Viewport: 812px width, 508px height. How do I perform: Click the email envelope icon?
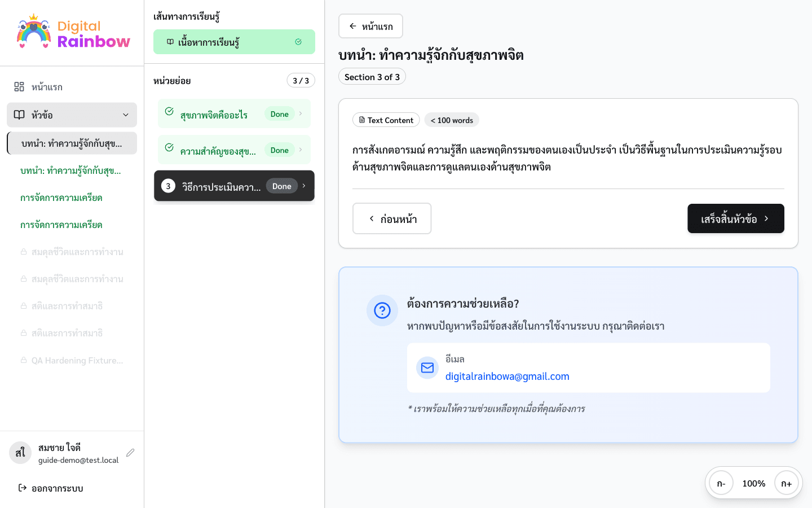point(427,368)
